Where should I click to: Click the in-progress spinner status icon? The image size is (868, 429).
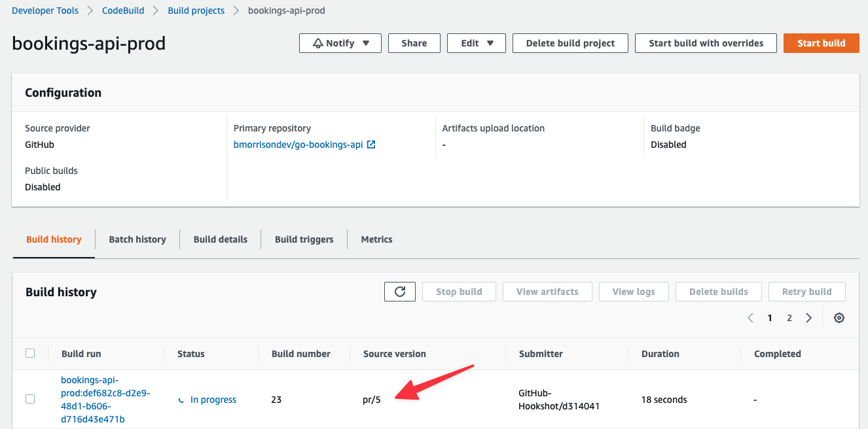(181, 400)
